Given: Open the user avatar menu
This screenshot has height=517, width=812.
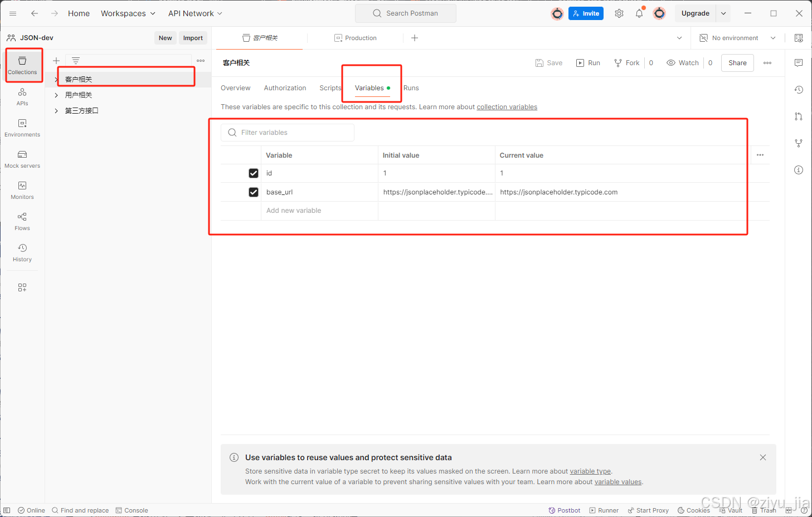Looking at the screenshot, I should (x=659, y=13).
